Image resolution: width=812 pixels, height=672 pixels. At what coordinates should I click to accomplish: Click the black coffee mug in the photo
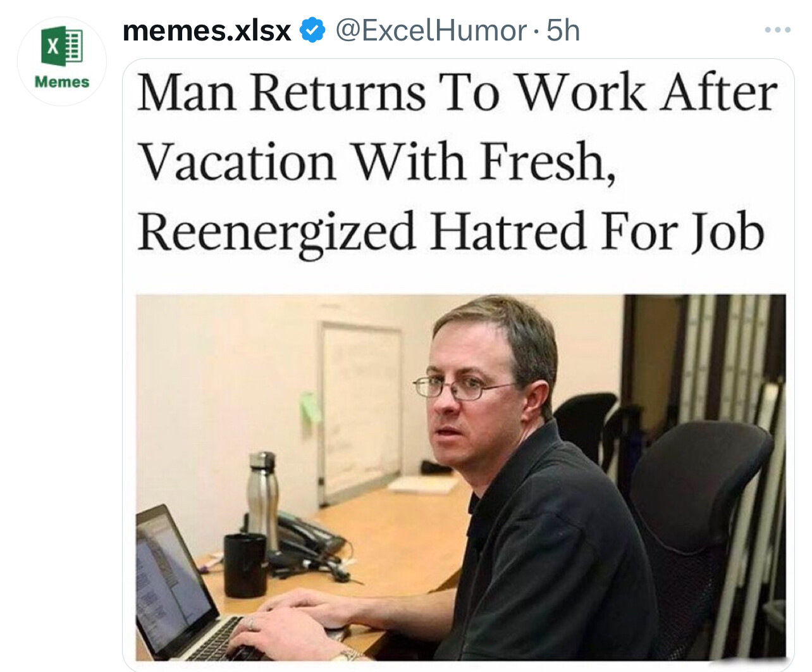click(245, 565)
